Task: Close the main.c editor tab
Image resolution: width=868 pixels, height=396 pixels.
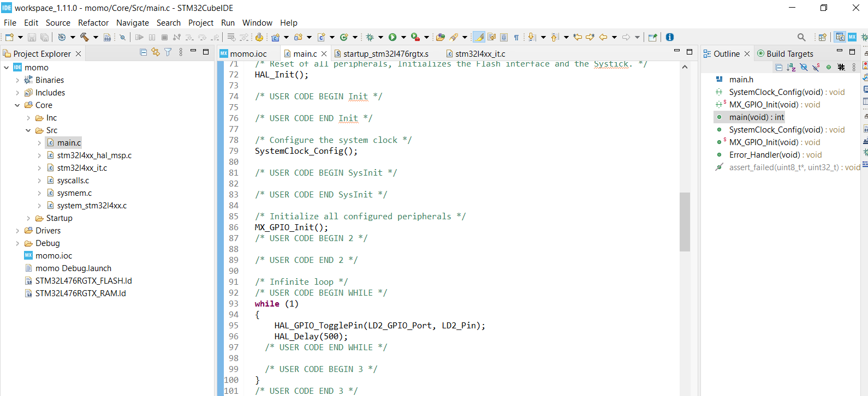Action: click(324, 53)
